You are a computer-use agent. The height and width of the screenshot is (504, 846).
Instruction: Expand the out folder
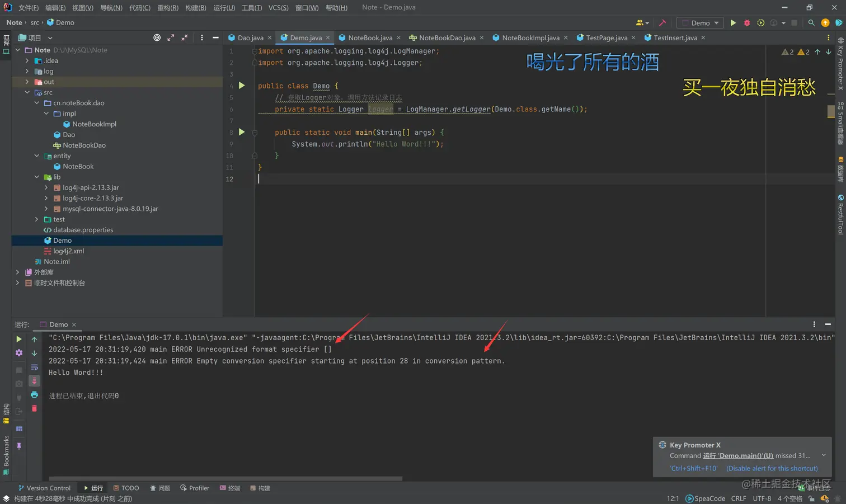tap(27, 82)
